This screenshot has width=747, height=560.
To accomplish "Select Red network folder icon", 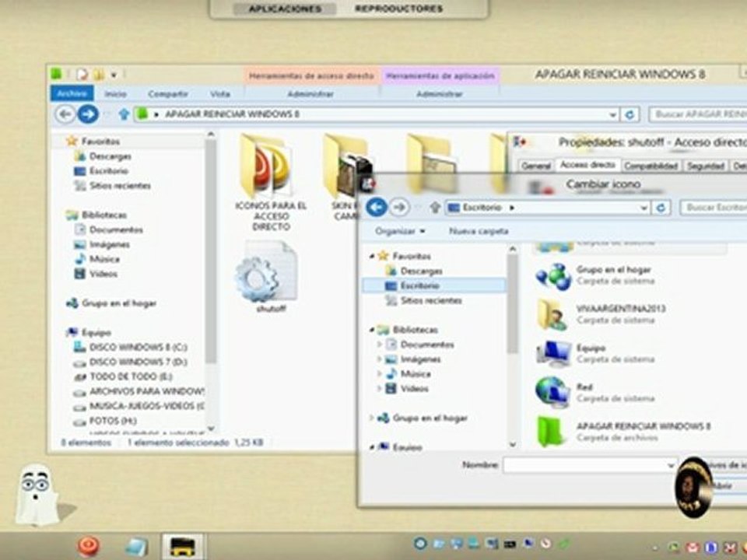I will 553,393.
